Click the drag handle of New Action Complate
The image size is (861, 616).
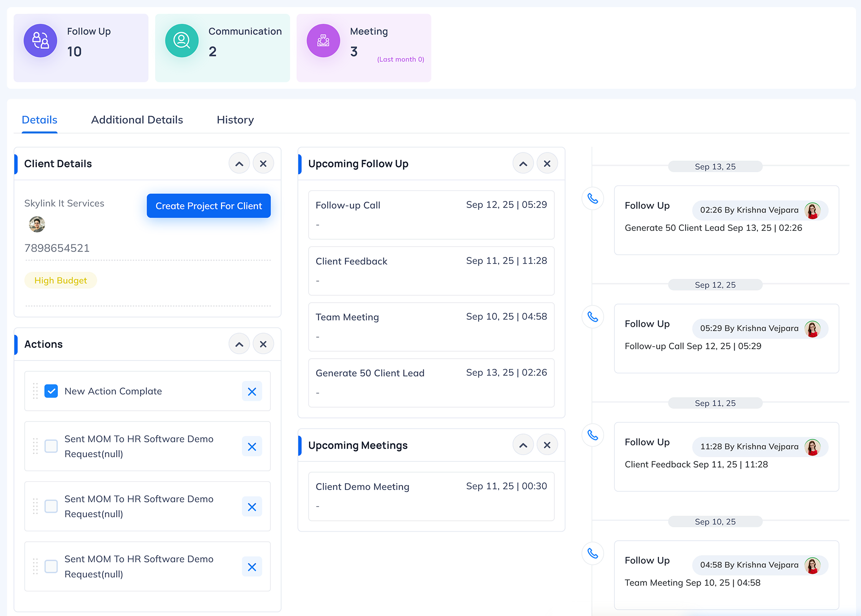click(x=35, y=391)
